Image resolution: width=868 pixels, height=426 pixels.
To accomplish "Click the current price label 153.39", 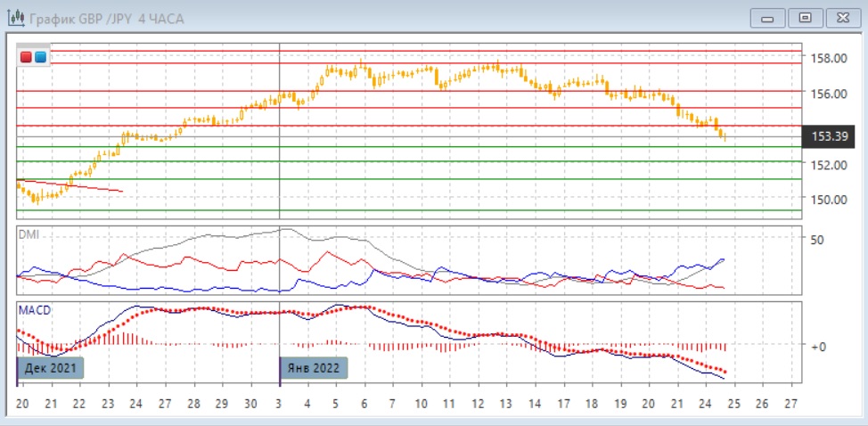I will [829, 136].
